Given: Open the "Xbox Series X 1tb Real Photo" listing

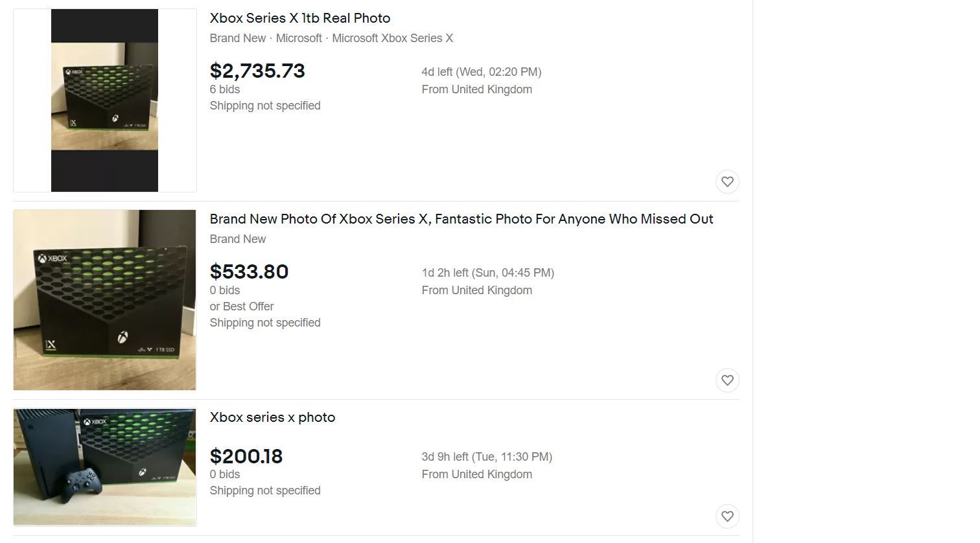Looking at the screenshot, I should 299,18.
